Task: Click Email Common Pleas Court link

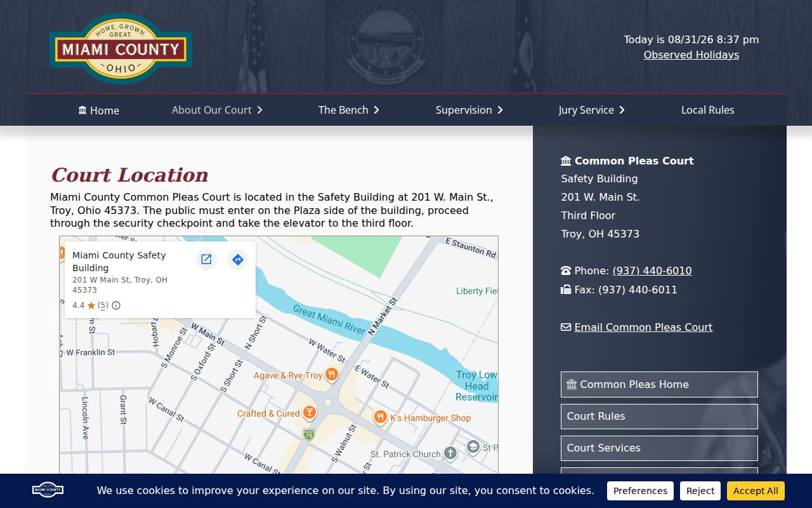Action: coord(643,327)
